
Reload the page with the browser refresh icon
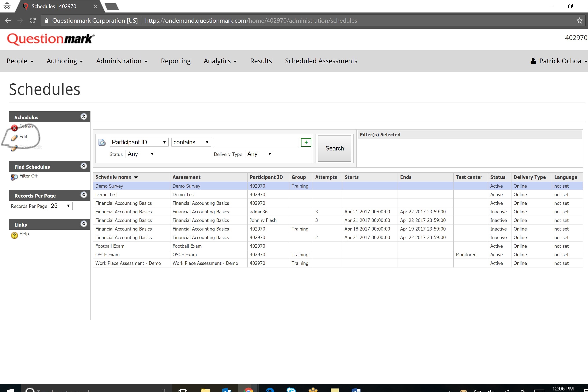pyautogui.click(x=33, y=20)
